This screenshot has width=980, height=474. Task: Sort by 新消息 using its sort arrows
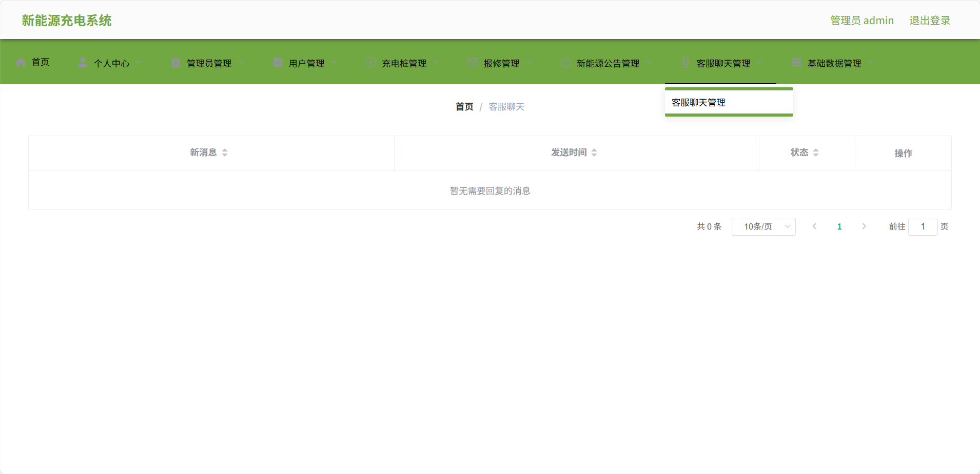pos(225,153)
